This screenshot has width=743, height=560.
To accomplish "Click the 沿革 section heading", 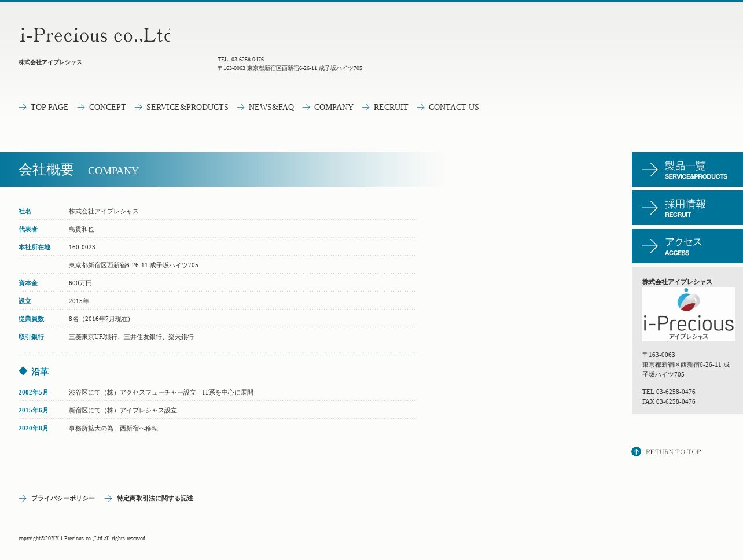I will pos(40,372).
